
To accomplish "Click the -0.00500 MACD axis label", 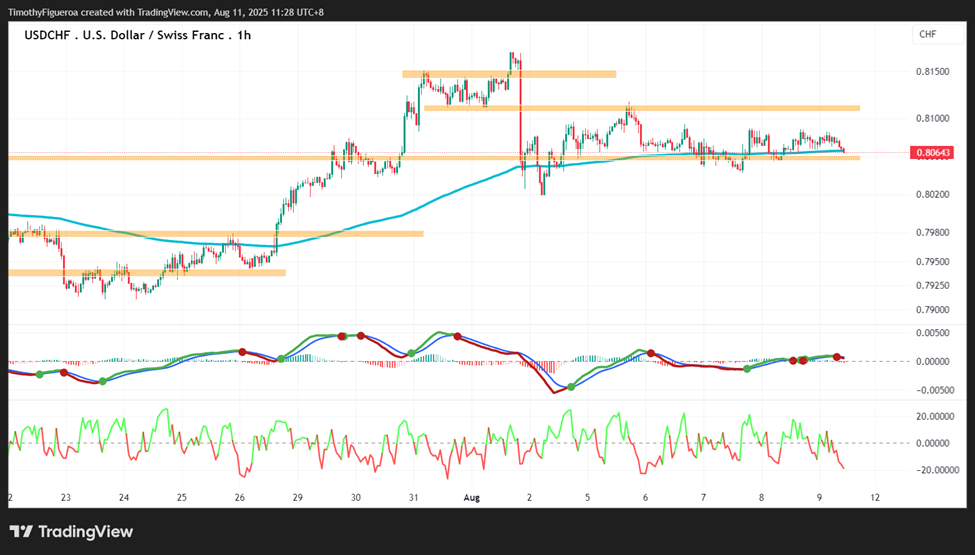I will 930,390.
